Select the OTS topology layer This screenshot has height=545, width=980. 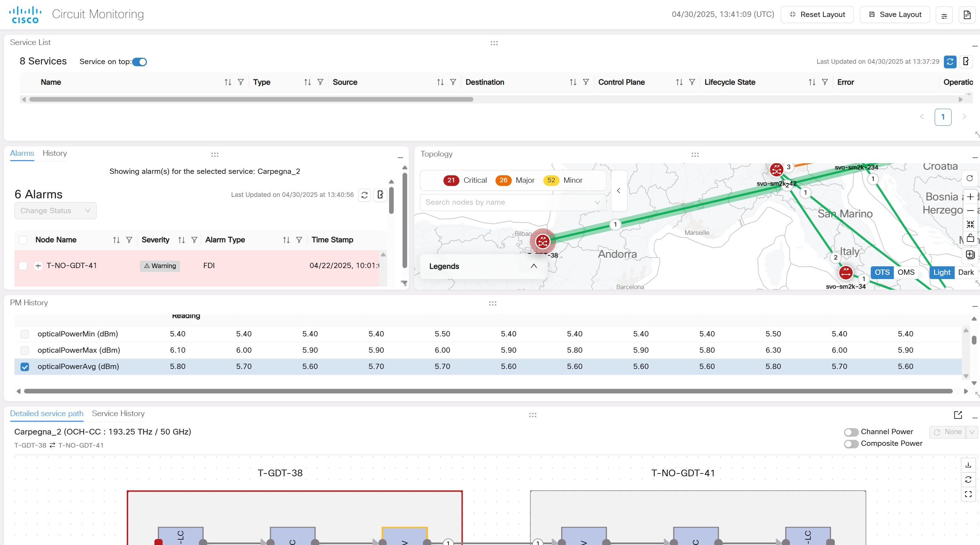point(882,273)
